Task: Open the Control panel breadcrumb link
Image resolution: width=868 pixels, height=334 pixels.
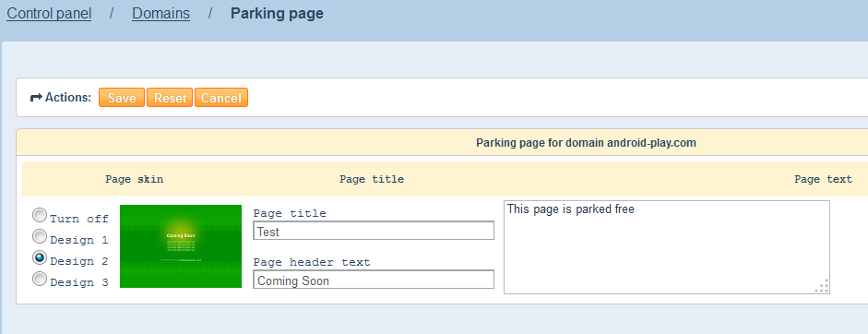Action: 49,13
